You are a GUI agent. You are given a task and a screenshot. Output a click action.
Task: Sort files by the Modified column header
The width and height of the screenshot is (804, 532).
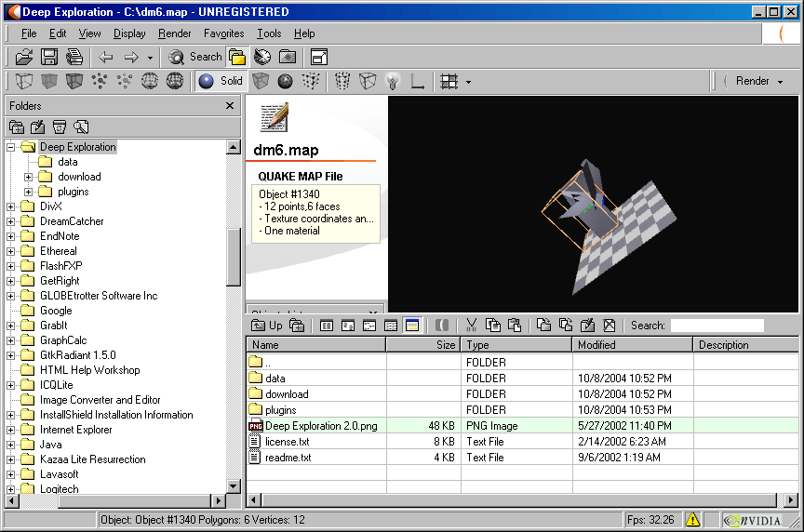632,345
